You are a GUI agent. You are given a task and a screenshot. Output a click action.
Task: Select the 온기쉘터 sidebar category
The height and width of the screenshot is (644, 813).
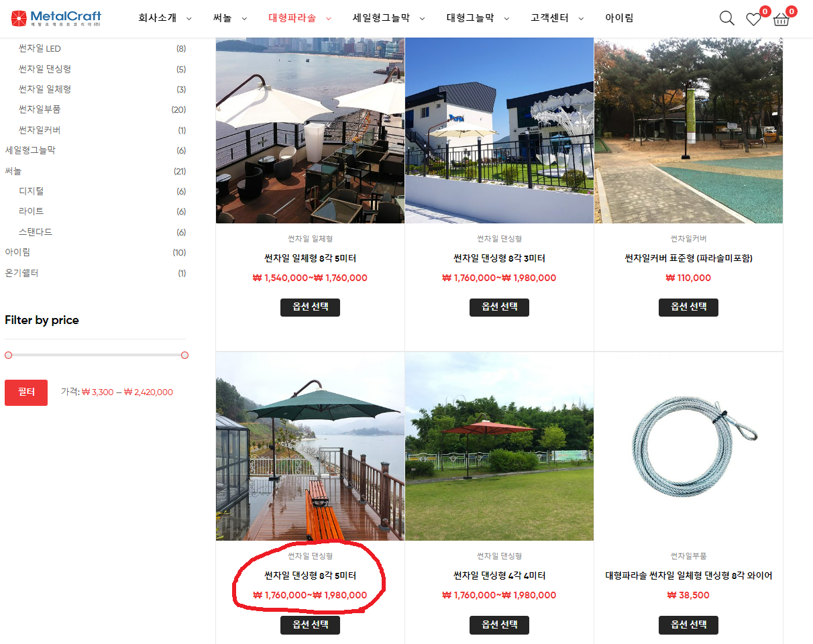[21, 273]
